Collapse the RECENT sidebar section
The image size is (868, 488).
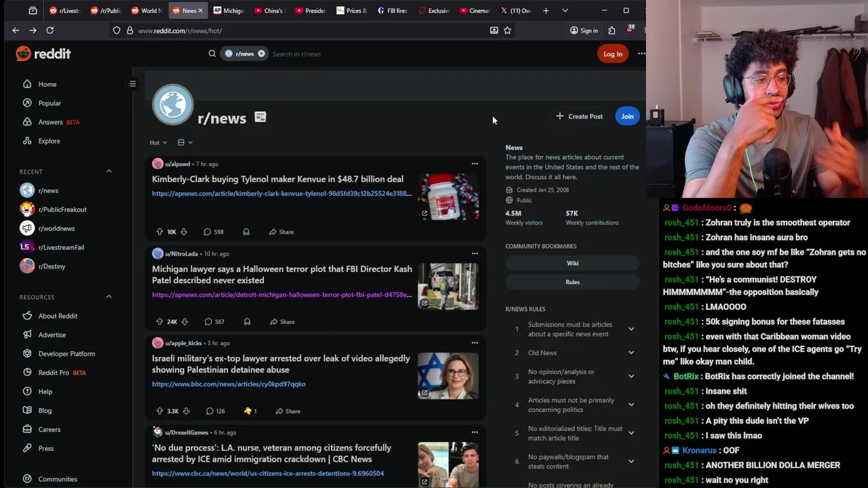pos(108,171)
